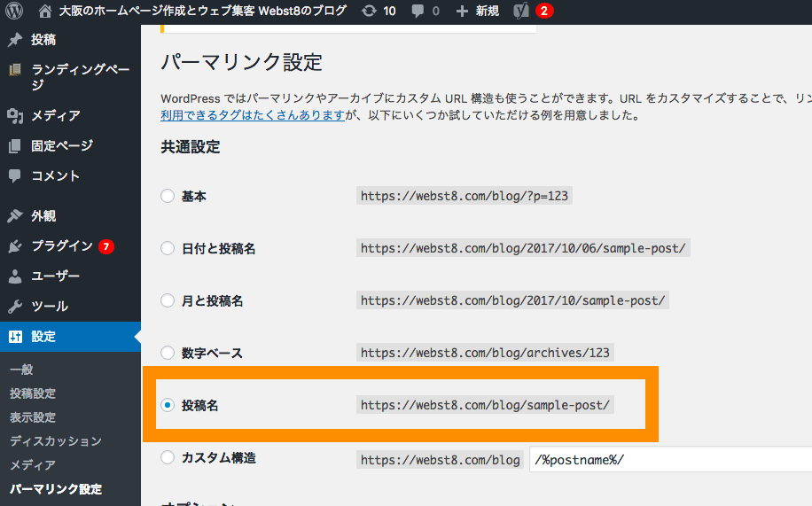Select the 日付と投稿名 radio button
This screenshot has width=812, height=506.
pos(168,248)
